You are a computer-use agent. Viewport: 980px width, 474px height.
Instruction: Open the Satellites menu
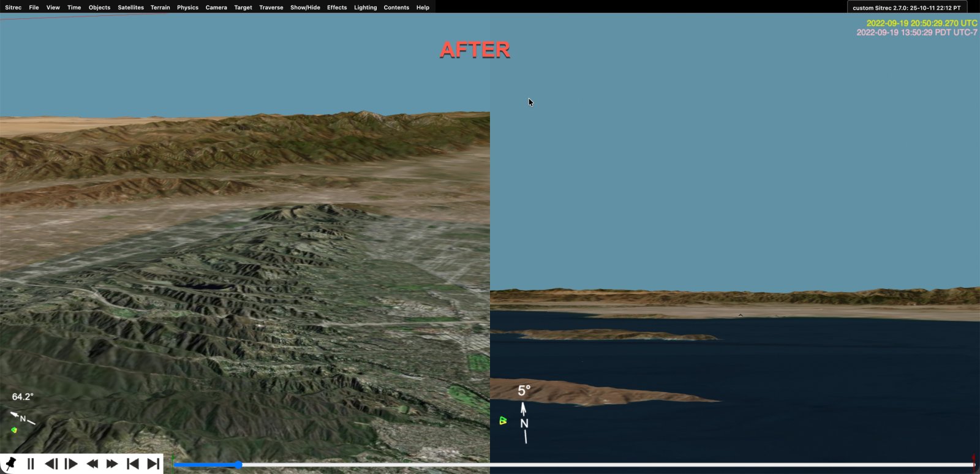coord(130,7)
